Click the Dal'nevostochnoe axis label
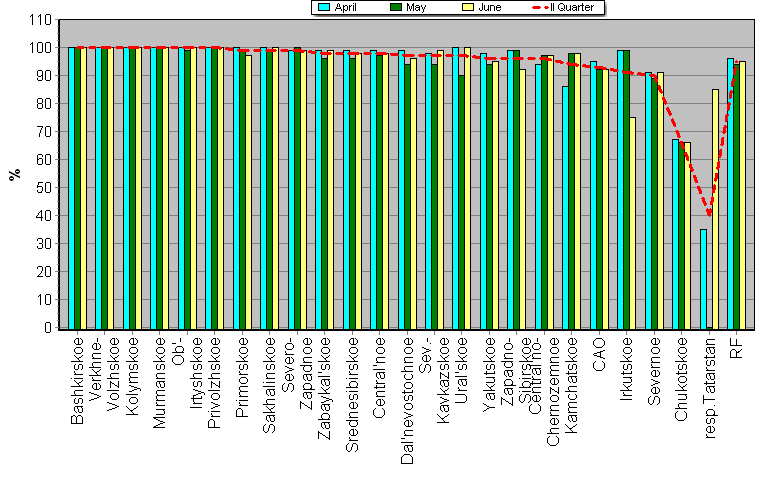Image resolution: width=777 pixels, height=479 pixels. pyautogui.click(x=406, y=401)
